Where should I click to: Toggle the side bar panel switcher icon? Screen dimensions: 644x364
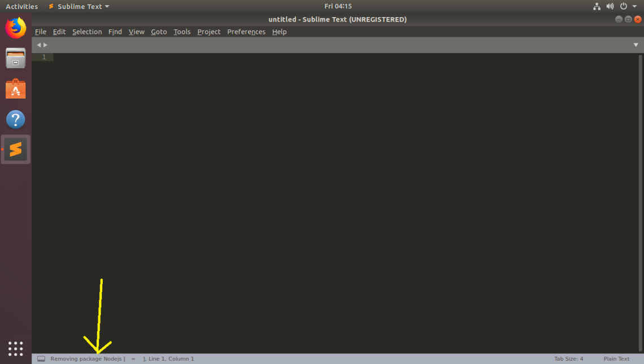(41, 359)
